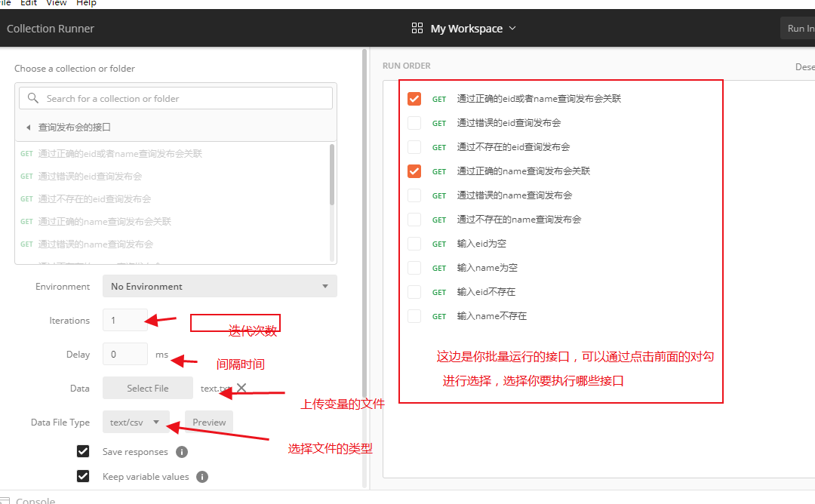Click the collection search field
Image resolution: width=815 pixels, height=504 pixels.
[176, 98]
